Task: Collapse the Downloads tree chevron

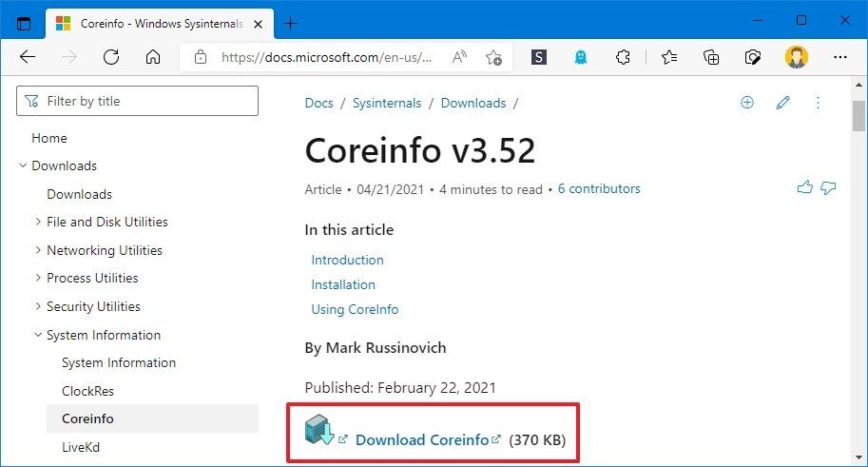Action: tap(23, 165)
